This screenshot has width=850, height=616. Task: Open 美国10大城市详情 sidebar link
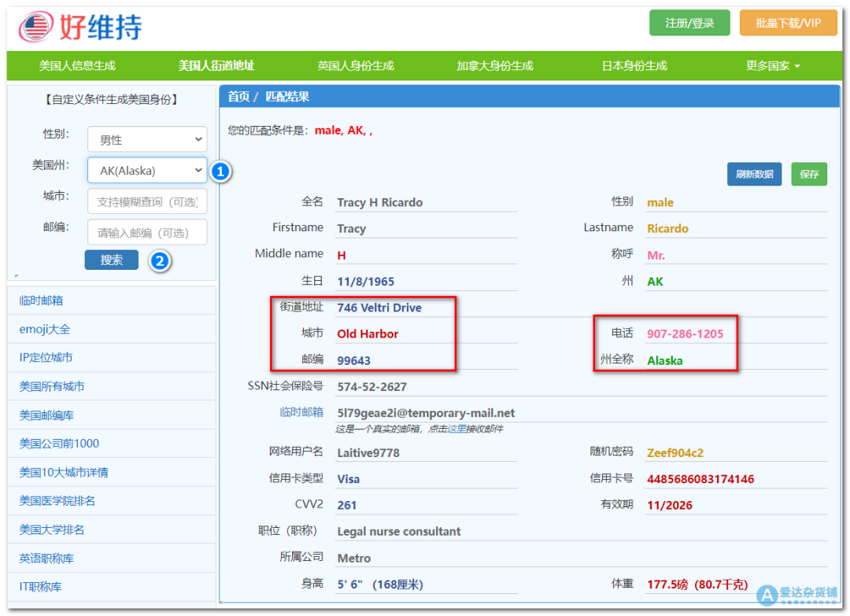64,473
